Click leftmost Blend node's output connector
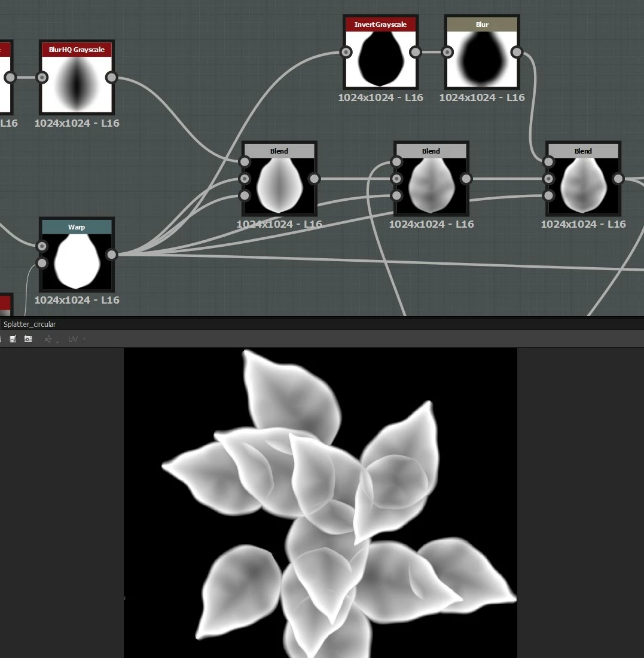The image size is (644, 658). coord(314,179)
